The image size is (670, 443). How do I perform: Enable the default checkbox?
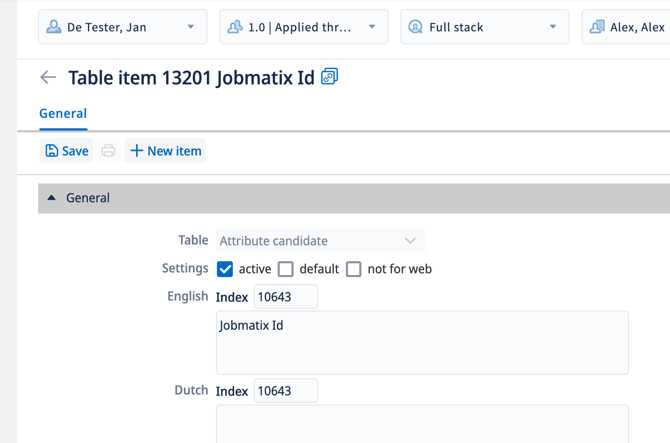286,269
